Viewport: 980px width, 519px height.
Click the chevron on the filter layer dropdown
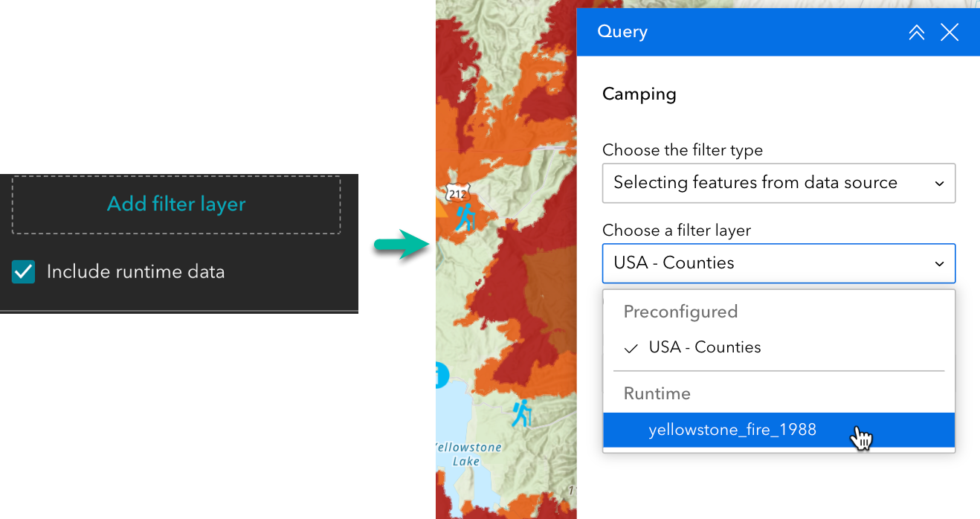pyautogui.click(x=940, y=263)
